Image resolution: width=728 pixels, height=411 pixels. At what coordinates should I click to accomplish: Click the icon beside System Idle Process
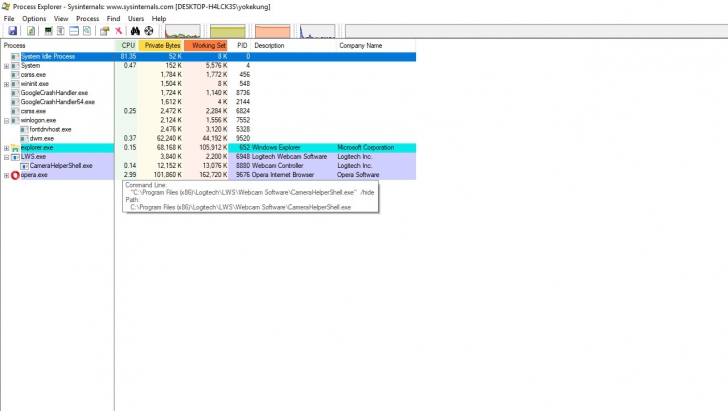pos(15,57)
